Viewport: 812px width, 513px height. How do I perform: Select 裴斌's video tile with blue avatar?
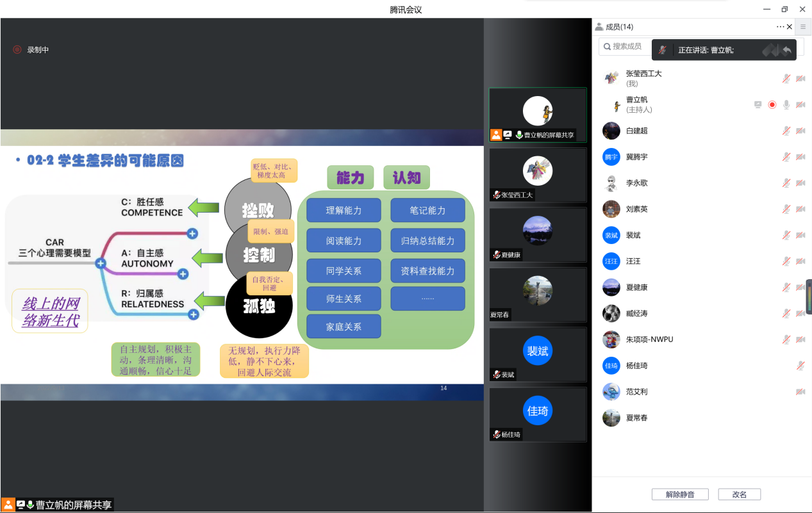538,354
